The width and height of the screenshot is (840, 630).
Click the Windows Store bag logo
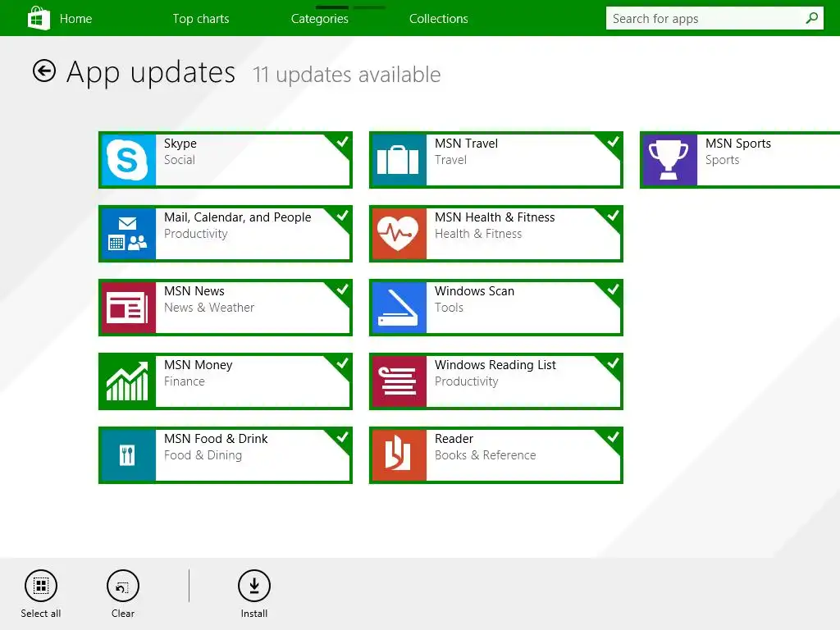(39, 18)
